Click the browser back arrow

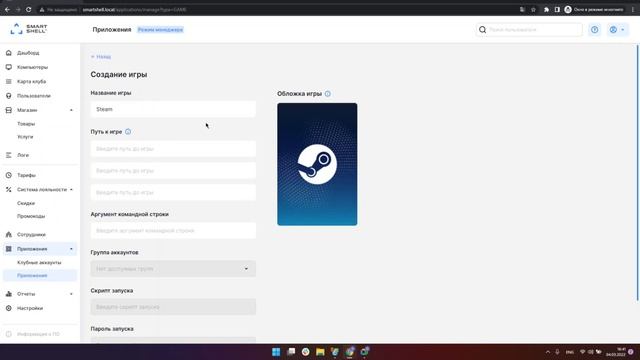point(7,9)
